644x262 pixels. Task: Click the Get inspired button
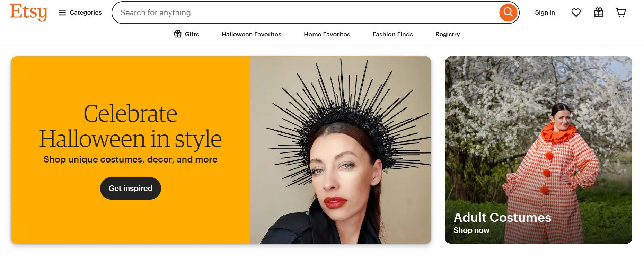point(131,188)
